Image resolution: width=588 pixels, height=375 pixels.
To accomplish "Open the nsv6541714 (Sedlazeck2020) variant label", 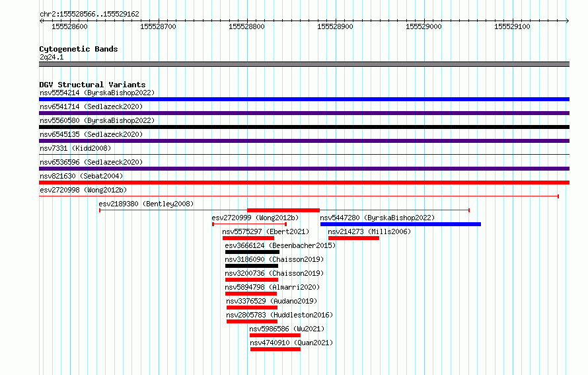I will coord(91,106).
